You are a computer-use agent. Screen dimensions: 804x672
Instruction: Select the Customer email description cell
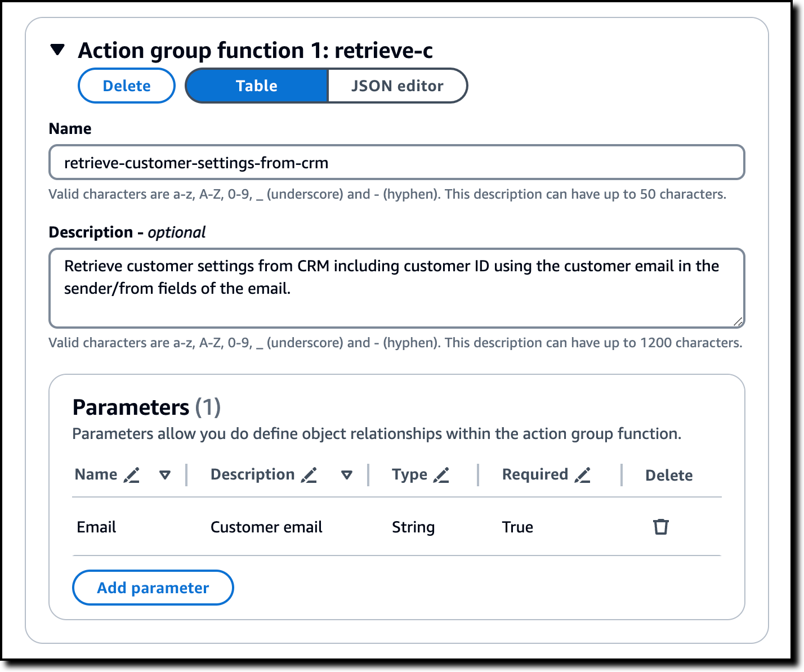tap(266, 527)
